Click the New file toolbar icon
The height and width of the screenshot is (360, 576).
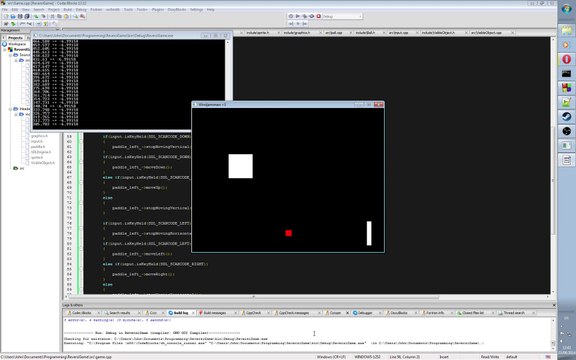6,17
